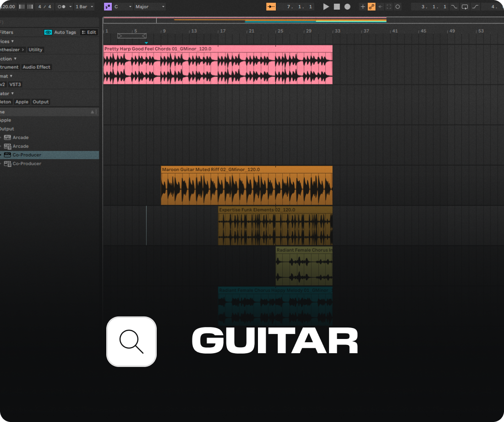
Task: Enable the Instrument function filter
Action: coord(9,67)
